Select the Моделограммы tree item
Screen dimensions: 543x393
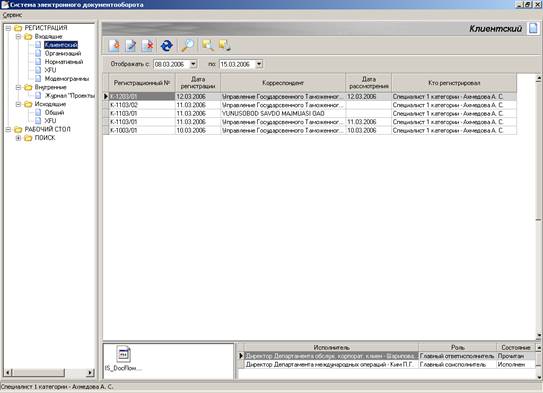[67, 79]
